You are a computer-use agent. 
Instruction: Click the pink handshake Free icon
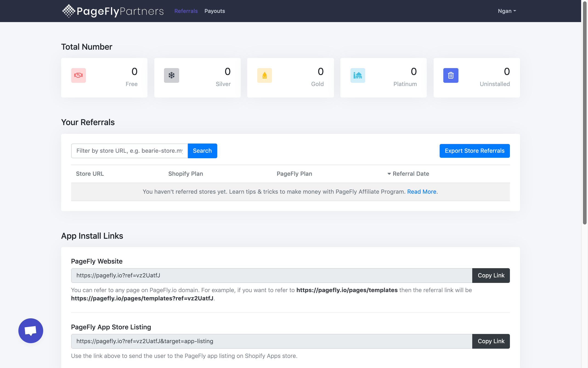(79, 75)
